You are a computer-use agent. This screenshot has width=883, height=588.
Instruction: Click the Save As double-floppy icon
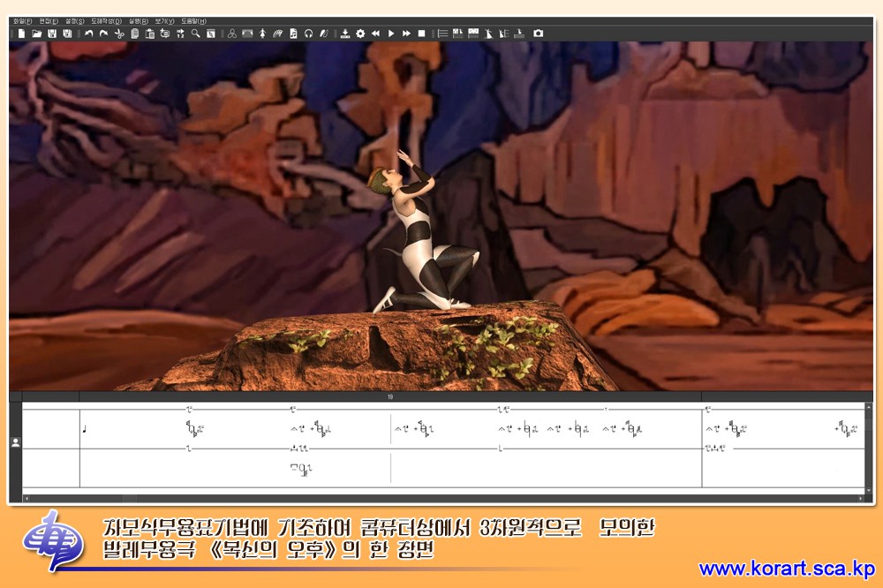67,34
